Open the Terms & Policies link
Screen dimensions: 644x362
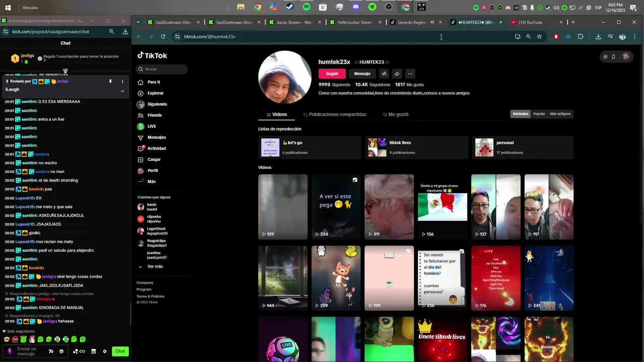click(150, 296)
